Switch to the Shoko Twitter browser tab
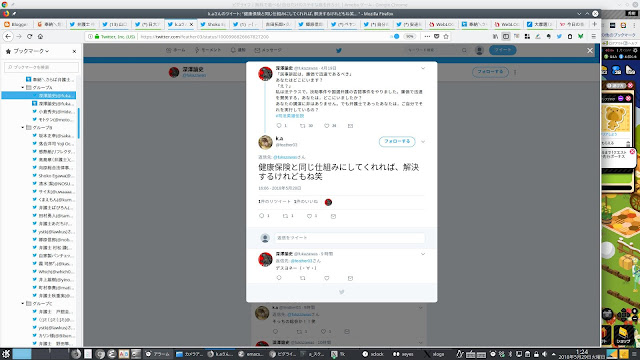This screenshot has width=640, height=360. coord(213,24)
